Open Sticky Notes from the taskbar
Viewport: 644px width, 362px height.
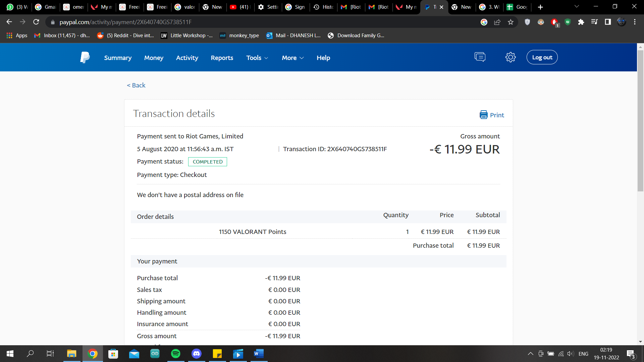(x=217, y=354)
